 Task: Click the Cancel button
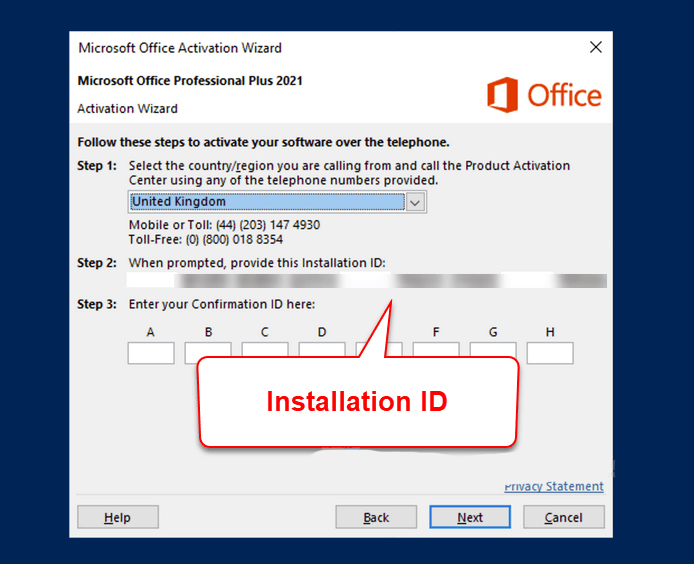tap(563, 517)
